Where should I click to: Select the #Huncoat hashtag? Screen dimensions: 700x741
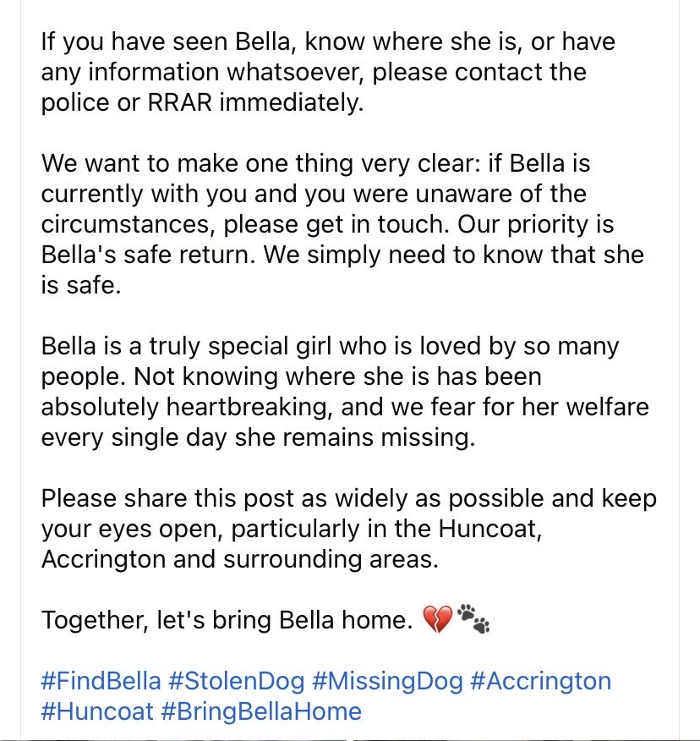tap(97, 711)
